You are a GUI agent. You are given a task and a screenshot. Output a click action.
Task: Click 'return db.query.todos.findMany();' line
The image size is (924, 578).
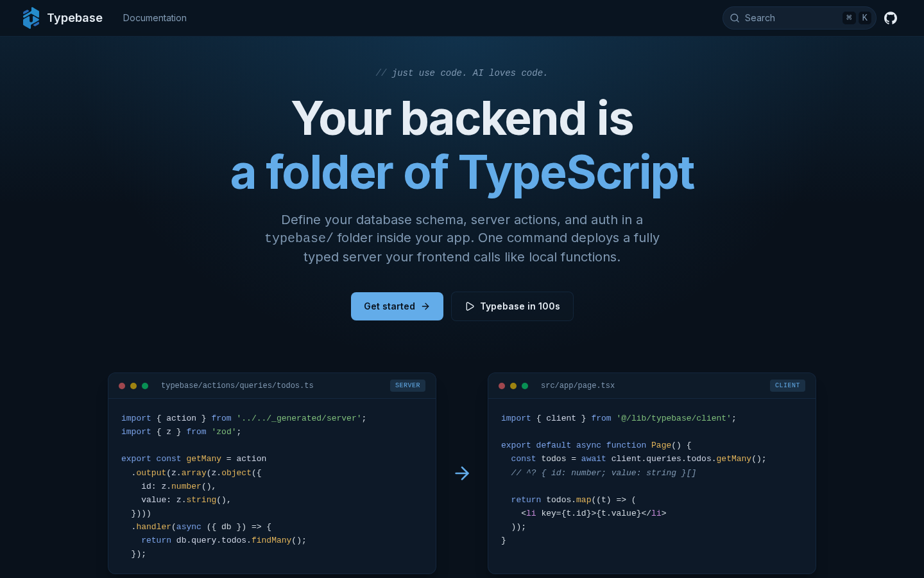pos(224,540)
